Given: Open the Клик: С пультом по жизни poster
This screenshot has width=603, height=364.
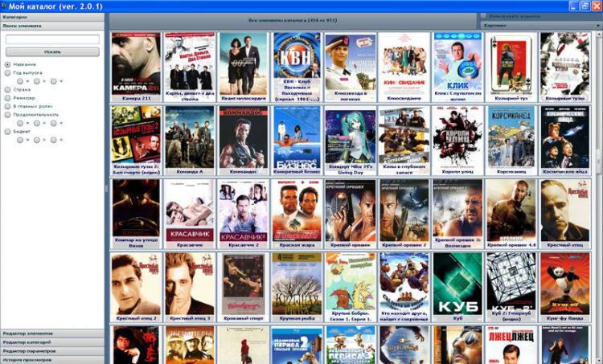Looking at the screenshot, I should pos(457,63).
